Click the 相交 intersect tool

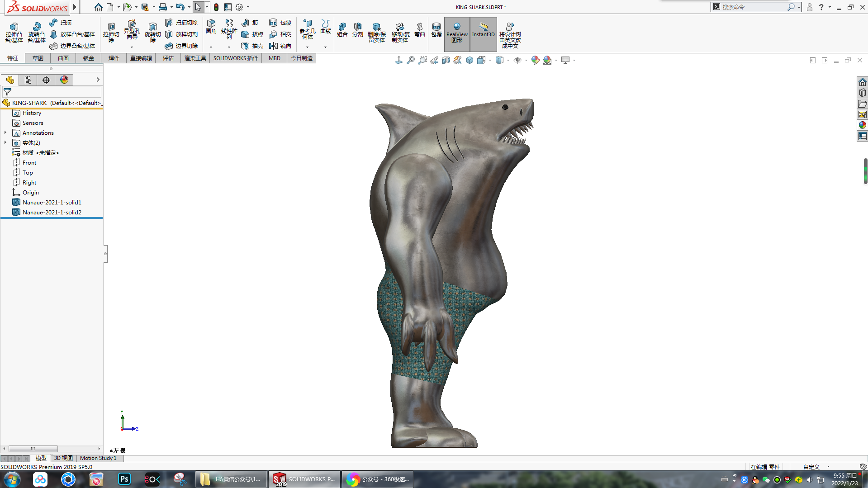(x=280, y=34)
